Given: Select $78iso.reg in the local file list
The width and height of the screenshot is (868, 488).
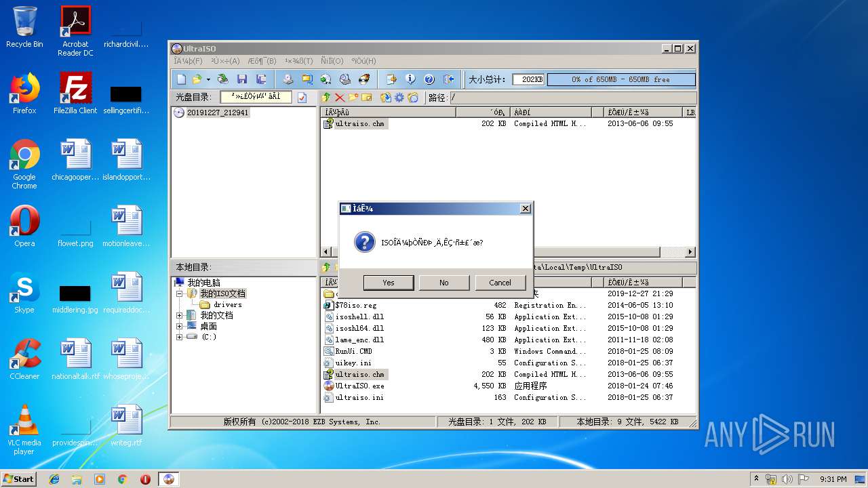Looking at the screenshot, I should [x=355, y=305].
